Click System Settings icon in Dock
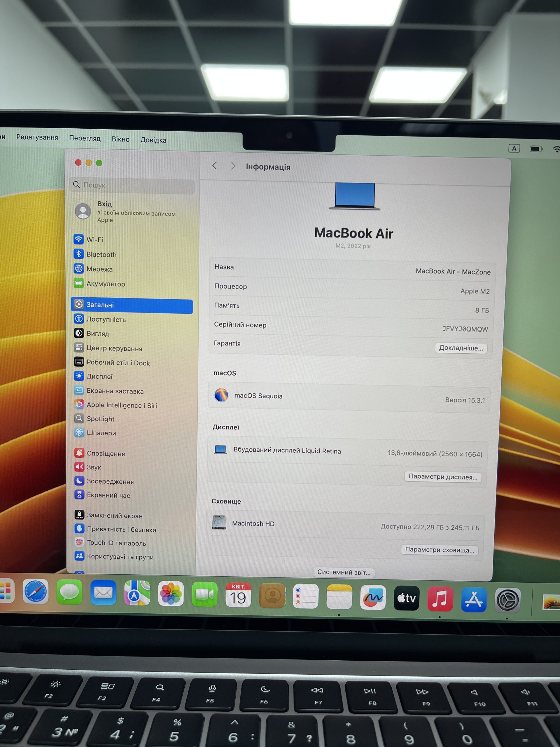The width and height of the screenshot is (560, 747). pyautogui.click(x=507, y=601)
